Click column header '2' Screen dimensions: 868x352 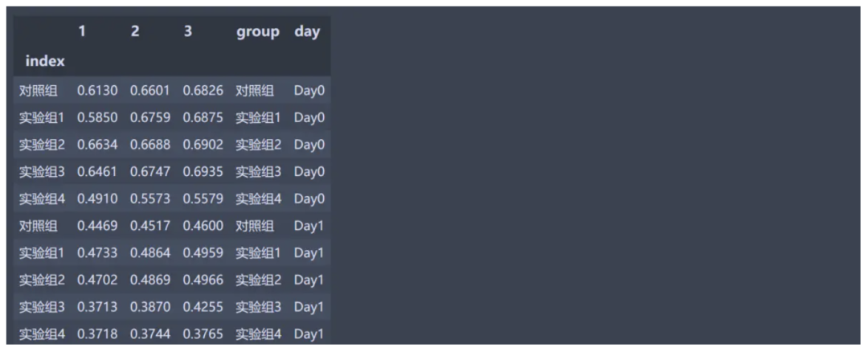point(135,31)
